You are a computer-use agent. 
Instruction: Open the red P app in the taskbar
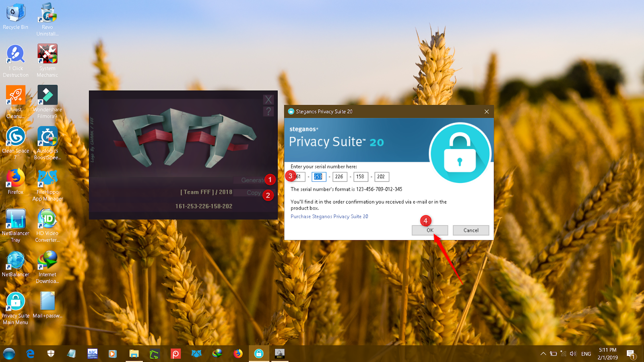(x=175, y=354)
